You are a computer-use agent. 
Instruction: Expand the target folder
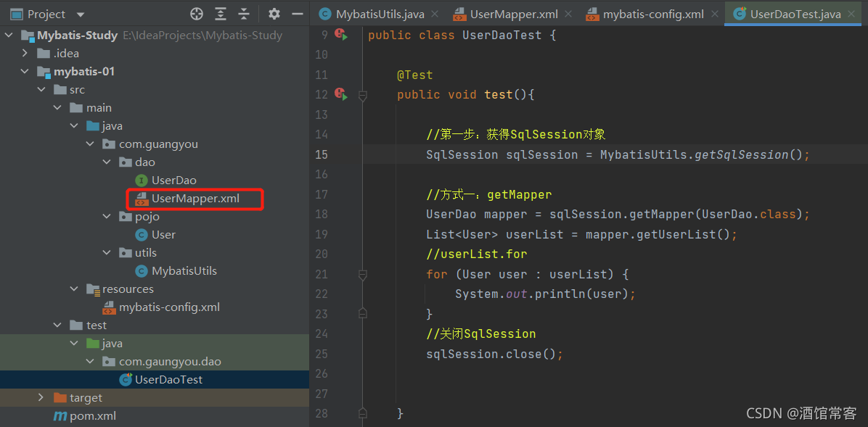click(x=41, y=398)
